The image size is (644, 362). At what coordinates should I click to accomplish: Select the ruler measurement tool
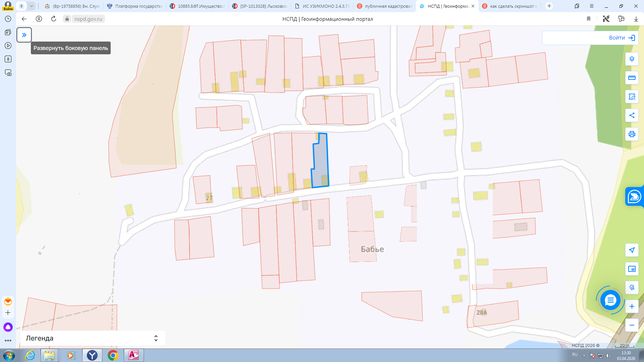[x=632, y=78]
